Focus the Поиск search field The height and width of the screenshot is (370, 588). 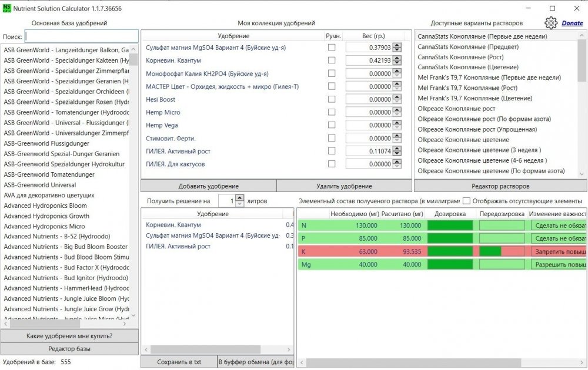point(81,36)
